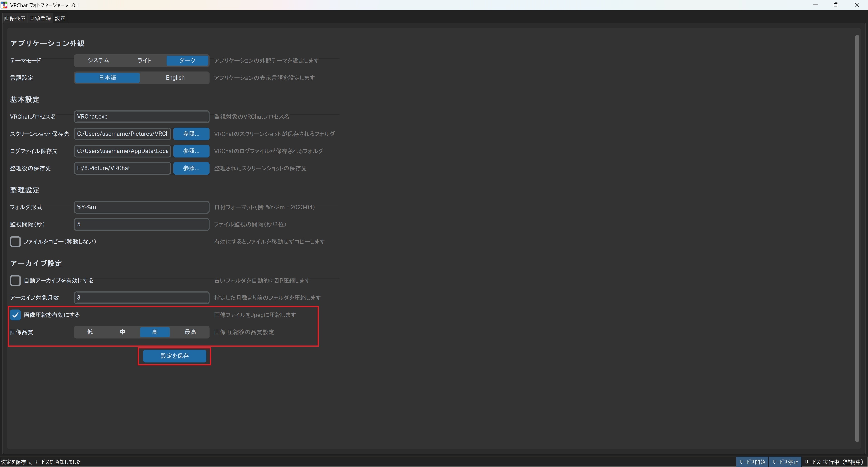
Task: Click the VRChat Photo Manager app icon
Action: click(x=4, y=5)
